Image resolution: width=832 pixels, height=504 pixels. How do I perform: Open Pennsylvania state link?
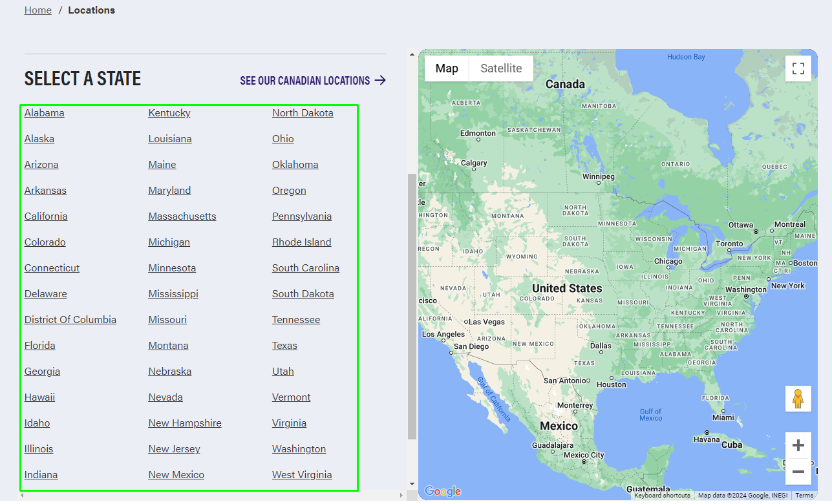pos(302,216)
